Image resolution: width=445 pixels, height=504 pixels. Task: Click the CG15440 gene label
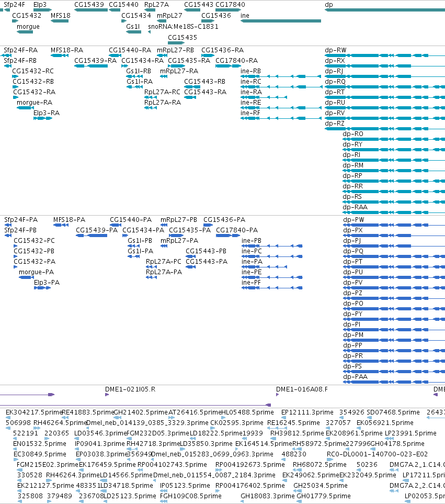tap(123, 5)
